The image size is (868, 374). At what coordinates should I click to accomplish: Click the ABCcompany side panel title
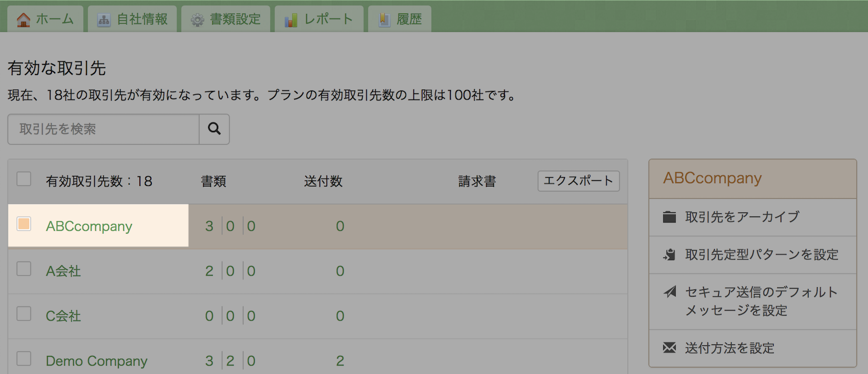(712, 178)
